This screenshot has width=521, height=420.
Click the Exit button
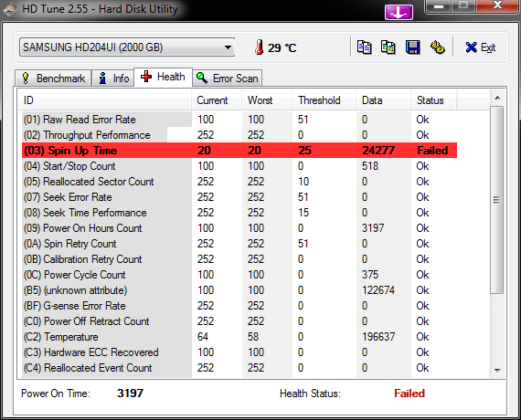481,47
